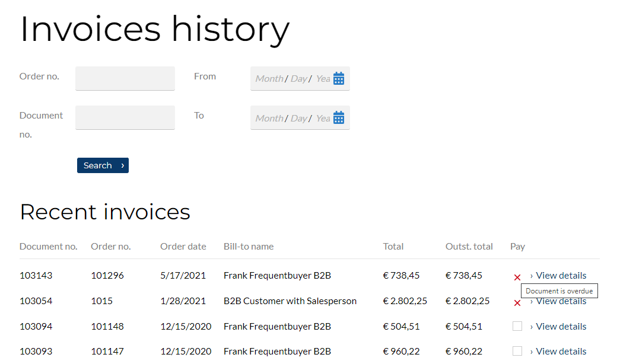Click order number 101148
Image resolution: width=620 pixels, height=364 pixels.
[107, 327]
